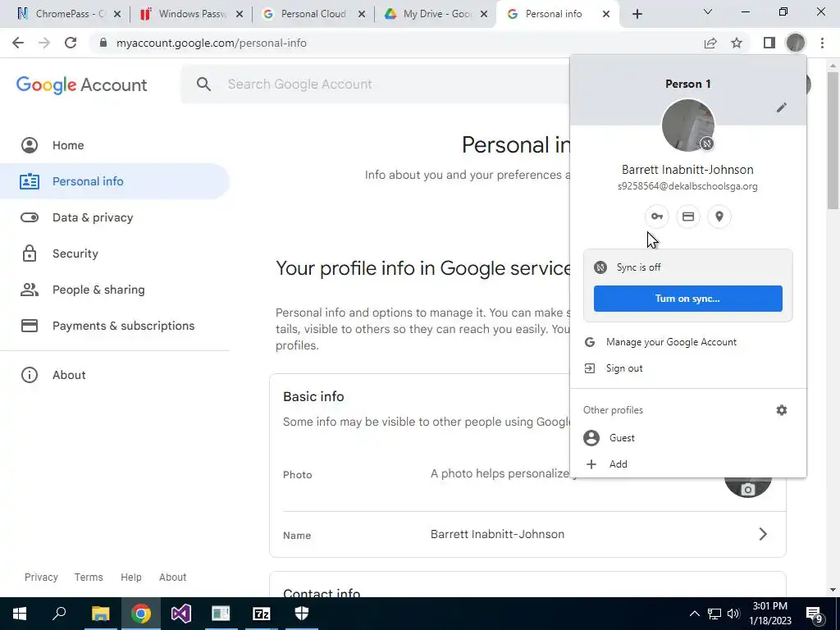
Task: Click the camera icon on profile photo
Action: pos(748,489)
